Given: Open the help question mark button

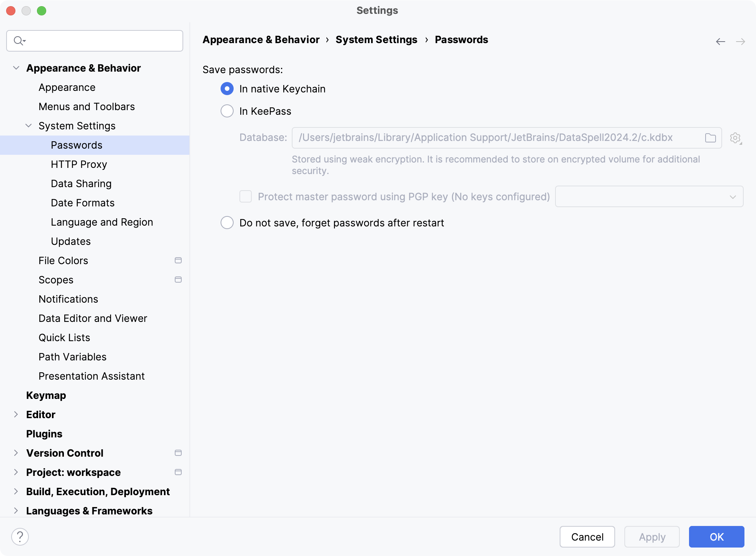Looking at the screenshot, I should click(x=20, y=536).
